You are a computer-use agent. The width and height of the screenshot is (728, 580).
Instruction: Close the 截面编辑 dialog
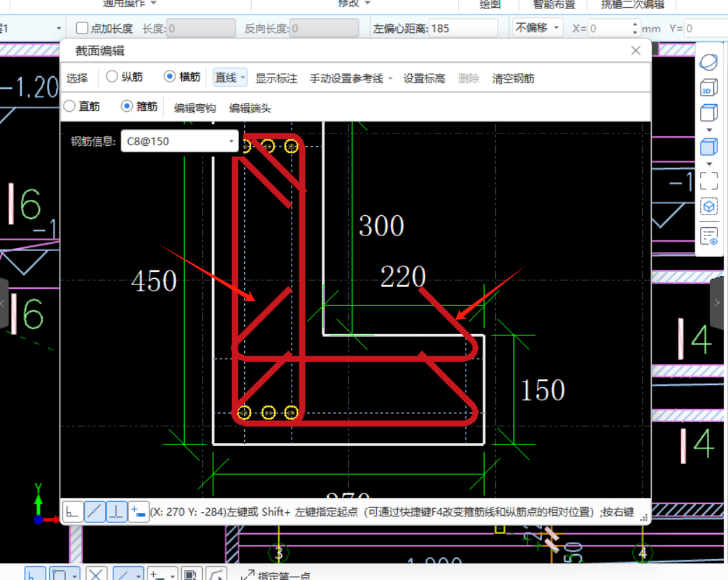coord(636,50)
